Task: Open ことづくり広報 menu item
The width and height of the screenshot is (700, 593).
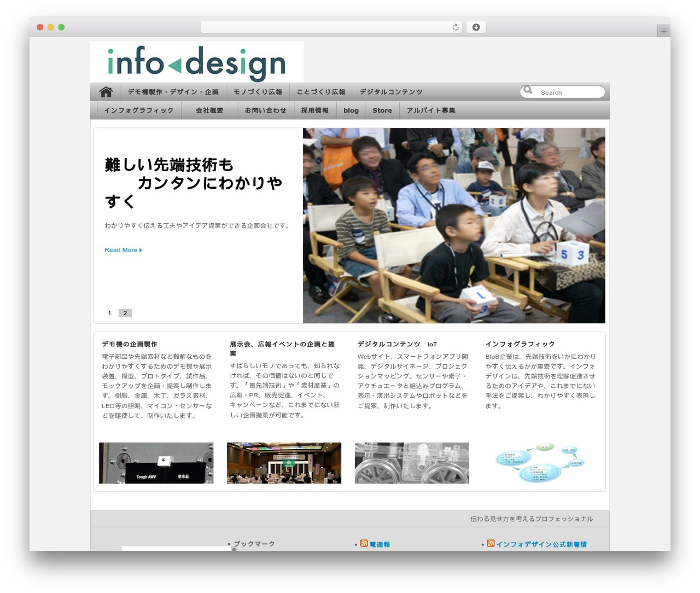Action: click(x=321, y=92)
